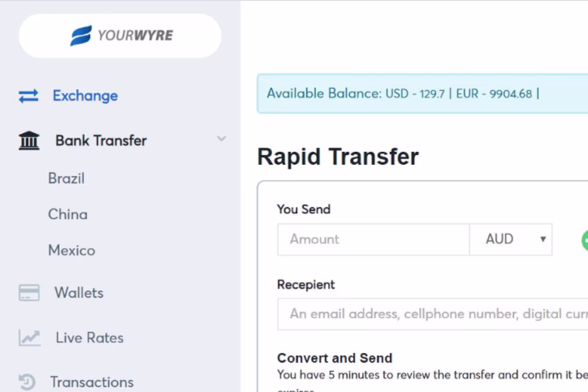
Task: Open the Exchange menu item
Action: [85, 96]
